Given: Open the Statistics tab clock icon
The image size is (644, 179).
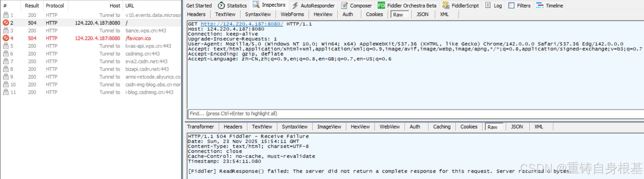Looking at the screenshot, I should tap(221, 5).
